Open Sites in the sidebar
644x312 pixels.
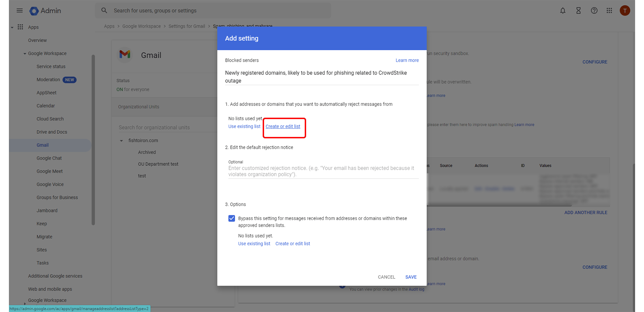(42, 250)
